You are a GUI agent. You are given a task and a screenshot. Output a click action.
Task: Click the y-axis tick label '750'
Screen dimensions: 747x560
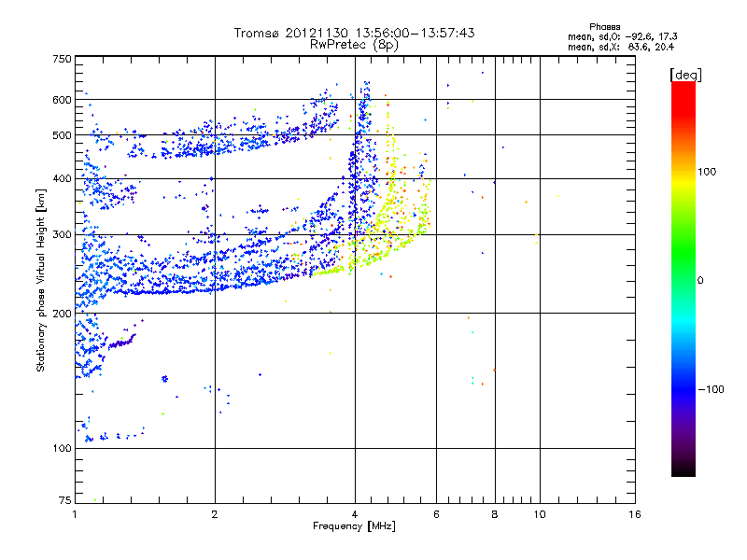coord(63,59)
